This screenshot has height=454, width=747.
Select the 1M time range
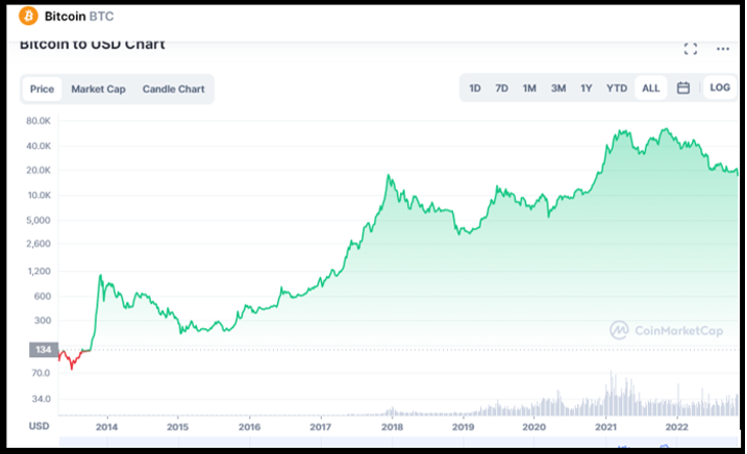[529, 88]
